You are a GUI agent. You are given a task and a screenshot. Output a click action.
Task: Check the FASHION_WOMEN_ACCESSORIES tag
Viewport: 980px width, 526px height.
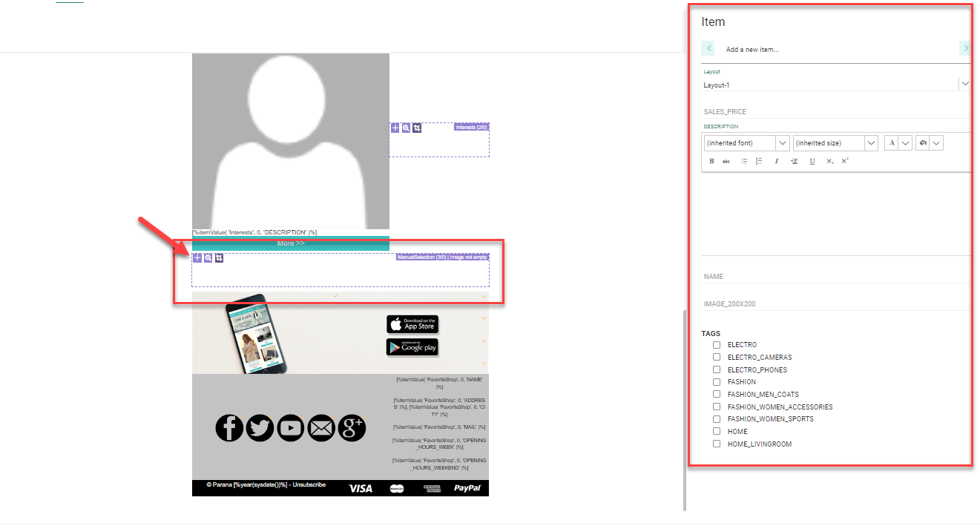[717, 407]
